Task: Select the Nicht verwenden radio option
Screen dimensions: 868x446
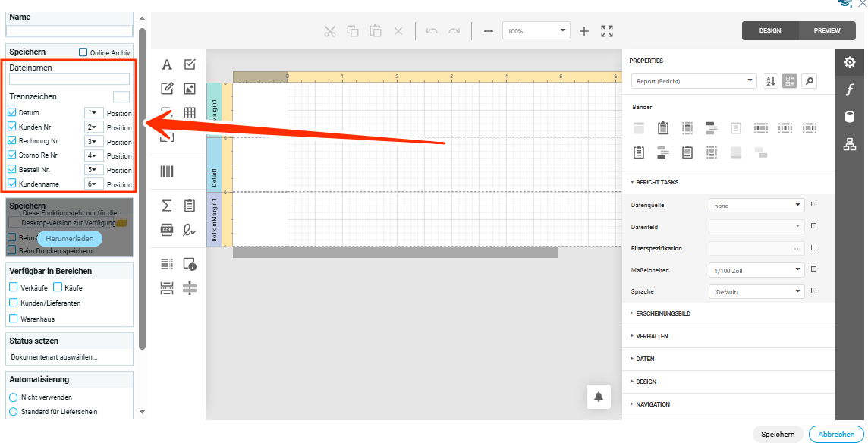Action: point(13,397)
